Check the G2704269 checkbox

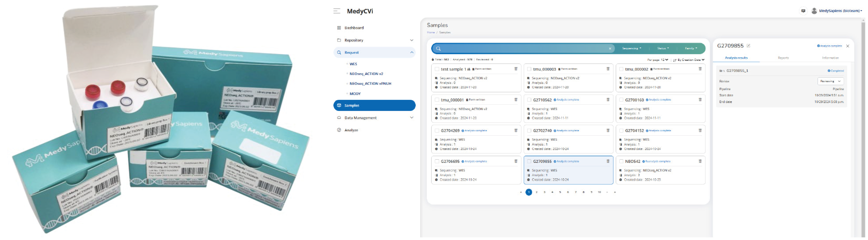[437, 131]
